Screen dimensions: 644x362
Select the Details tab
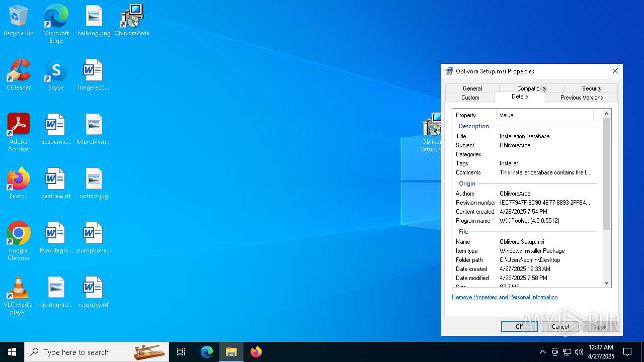click(x=520, y=97)
